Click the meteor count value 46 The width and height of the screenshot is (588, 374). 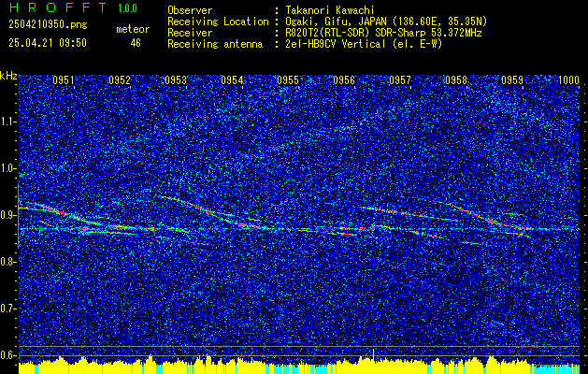coord(136,43)
